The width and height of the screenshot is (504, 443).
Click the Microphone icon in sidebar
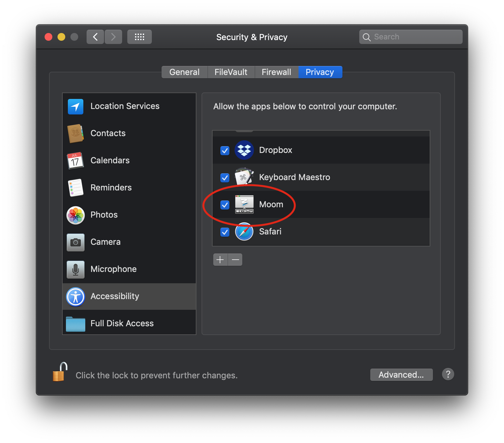click(x=76, y=270)
